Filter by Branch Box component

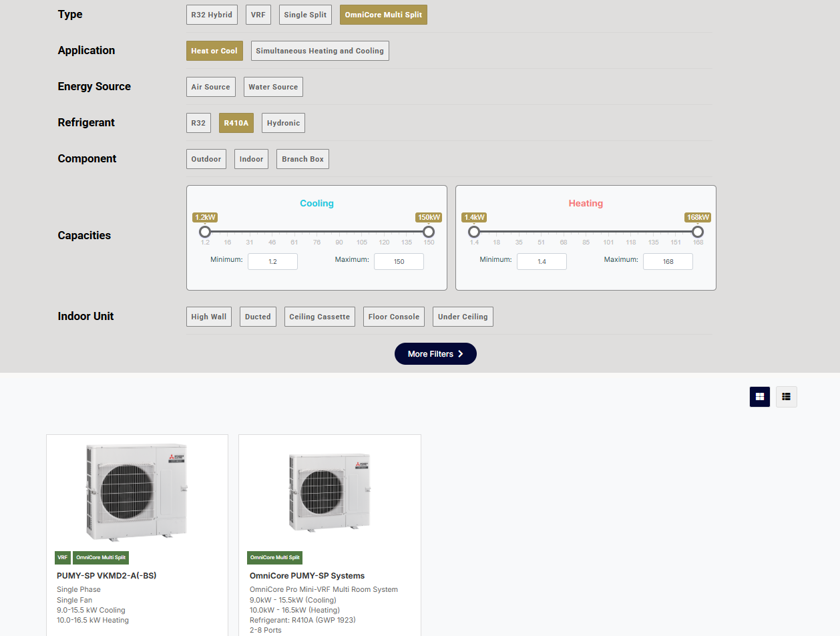coord(302,159)
